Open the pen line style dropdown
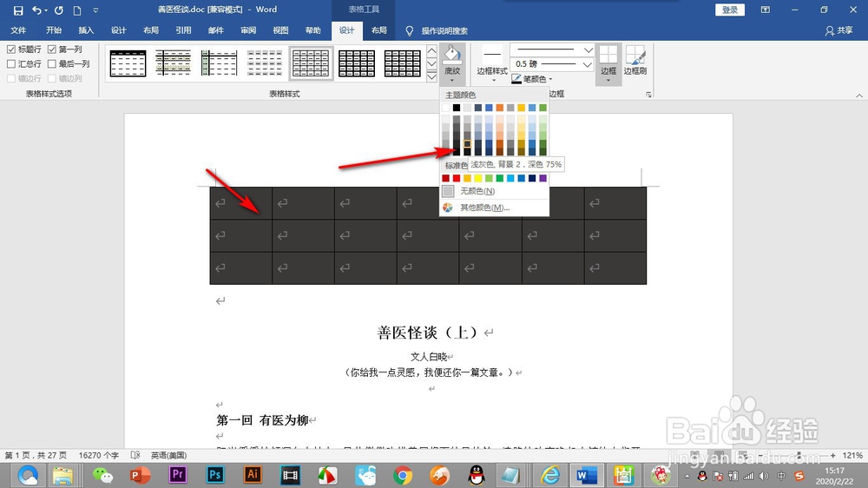Screen dimensions: 868x488 [x=588, y=49]
